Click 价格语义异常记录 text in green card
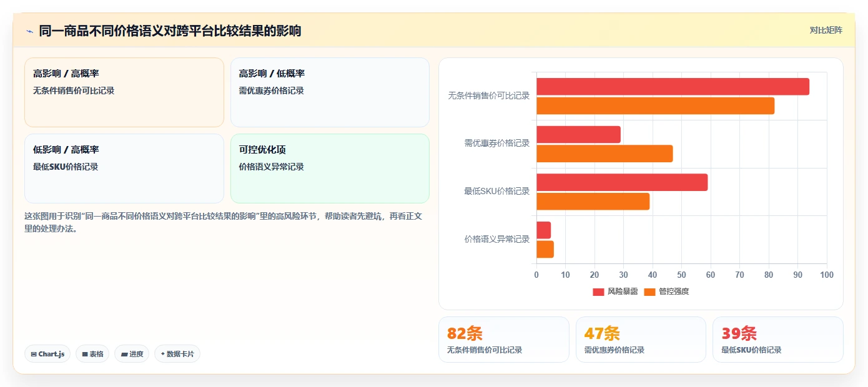This screenshot has width=868, height=387. 272,167
